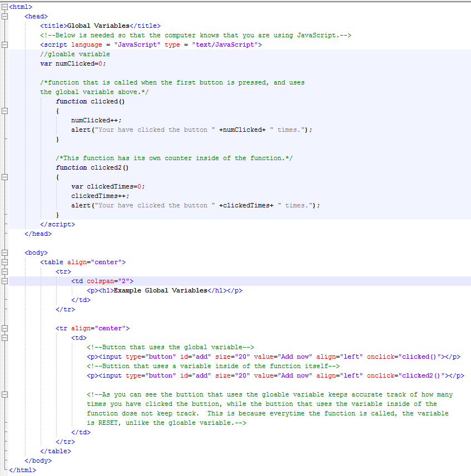This screenshot has width=471, height=476.
Task: Click the closing </body> tag
Action: coord(38,460)
